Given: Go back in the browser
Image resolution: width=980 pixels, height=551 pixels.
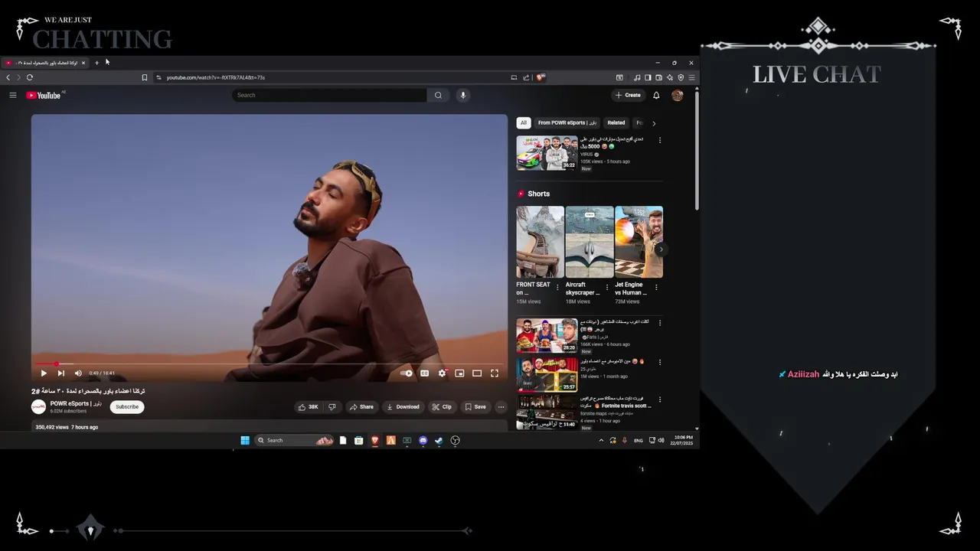Looking at the screenshot, I should point(8,77).
